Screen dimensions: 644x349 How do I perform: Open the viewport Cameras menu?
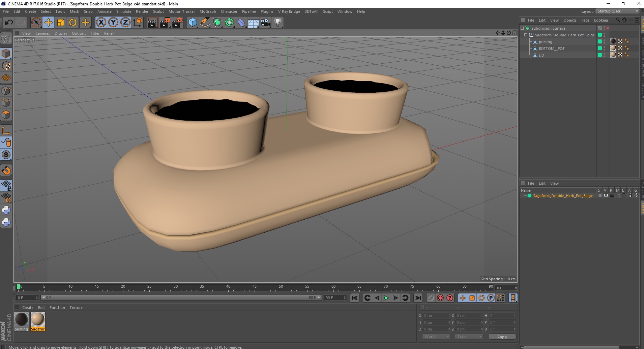42,33
